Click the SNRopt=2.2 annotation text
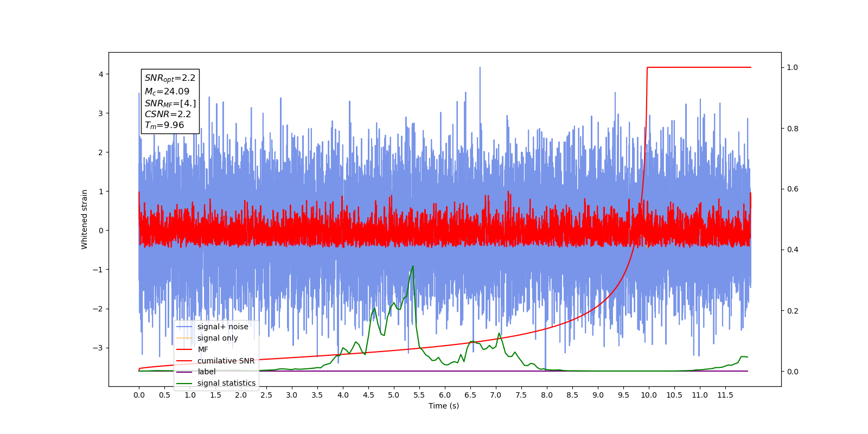868x434 pixels. tap(170, 78)
